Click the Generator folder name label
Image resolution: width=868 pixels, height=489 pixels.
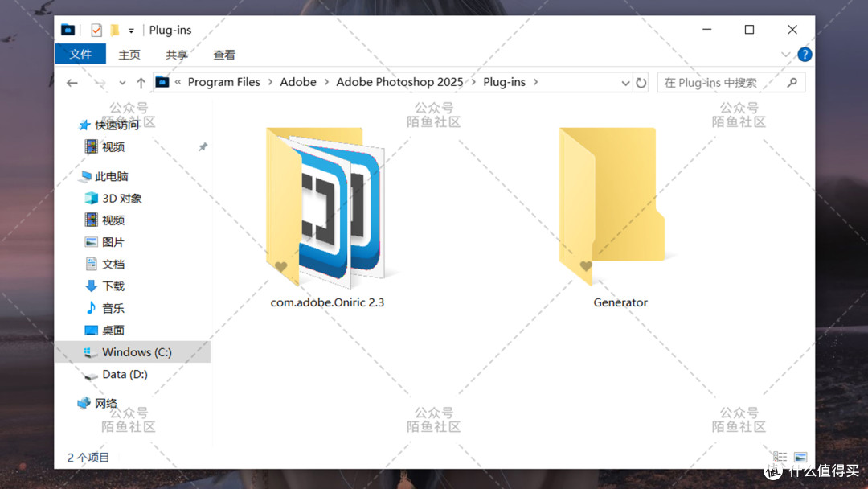pyautogui.click(x=620, y=302)
